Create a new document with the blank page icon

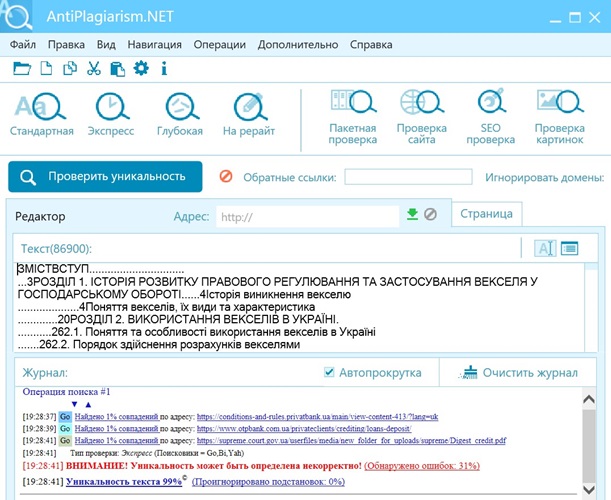click(46, 69)
